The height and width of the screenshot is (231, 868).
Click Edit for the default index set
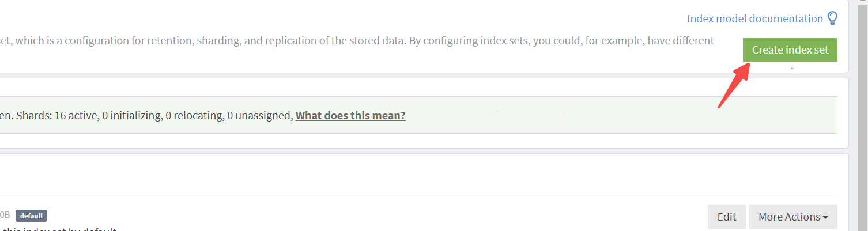pos(727,217)
